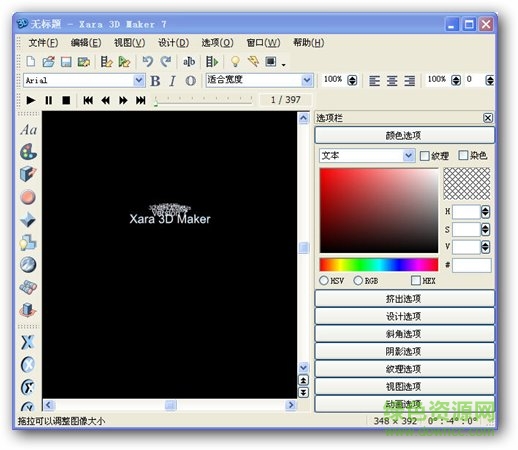
Task: Jump to first animation frame
Action: click(x=88, y=100)
